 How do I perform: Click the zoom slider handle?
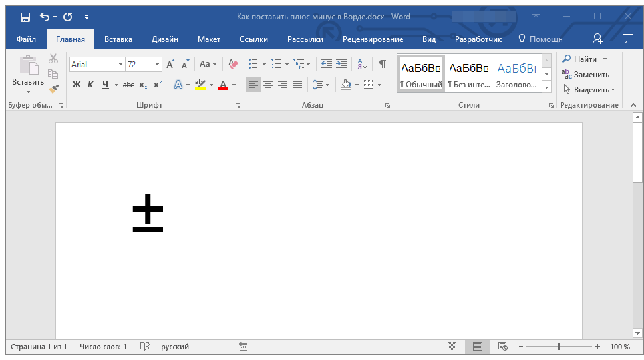pyautogui.click(x=558, y=347)
